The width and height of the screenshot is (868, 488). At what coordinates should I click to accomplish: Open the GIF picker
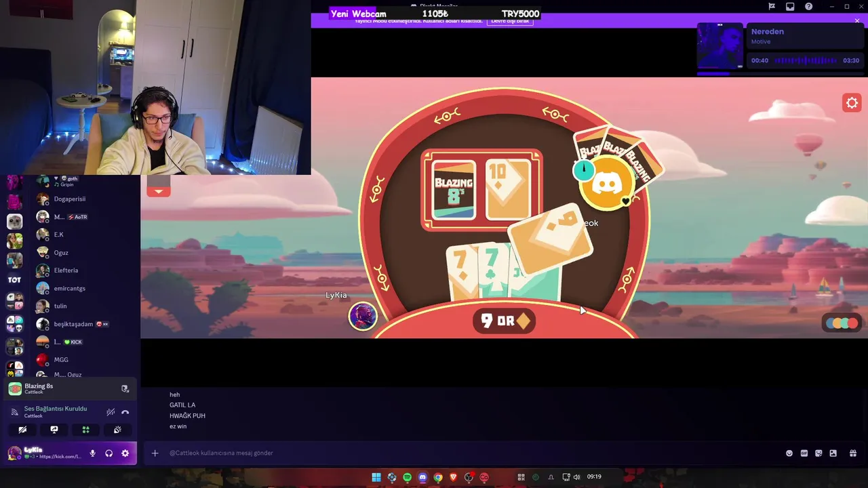coord(804,453)
